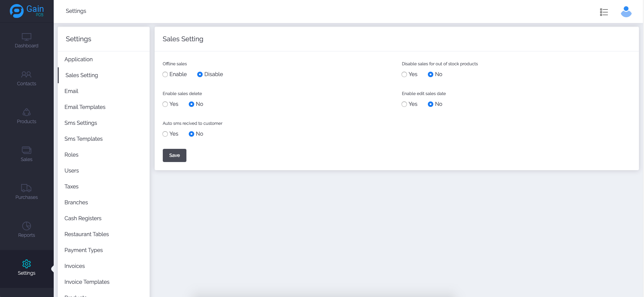Click the Settings gear icon
The width and height of the screenshot is (644, 297).
26,264
